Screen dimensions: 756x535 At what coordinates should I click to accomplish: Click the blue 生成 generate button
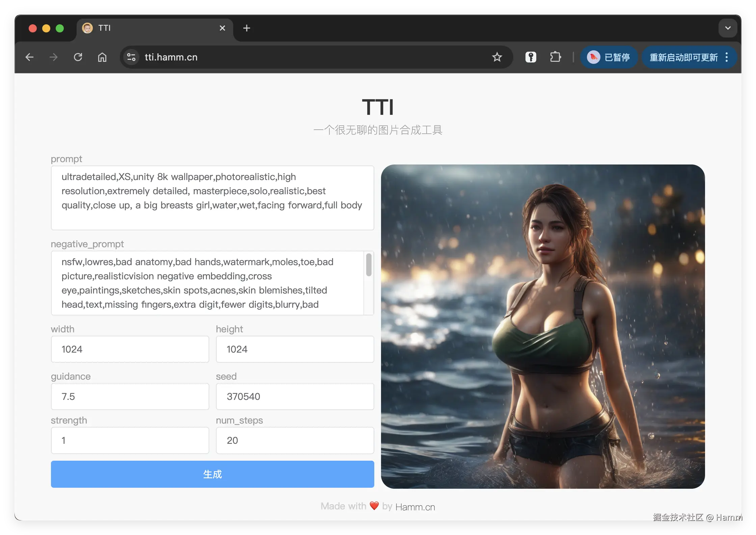212,474
